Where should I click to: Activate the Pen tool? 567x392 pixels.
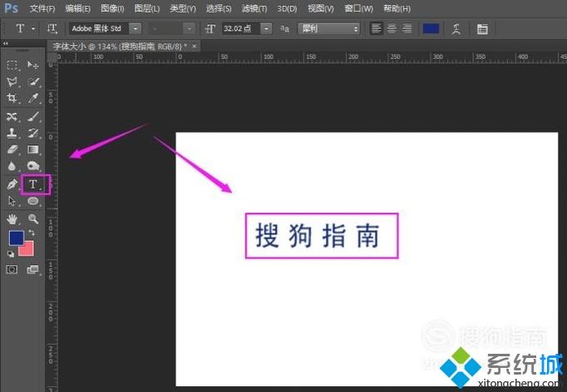point(12,184)
